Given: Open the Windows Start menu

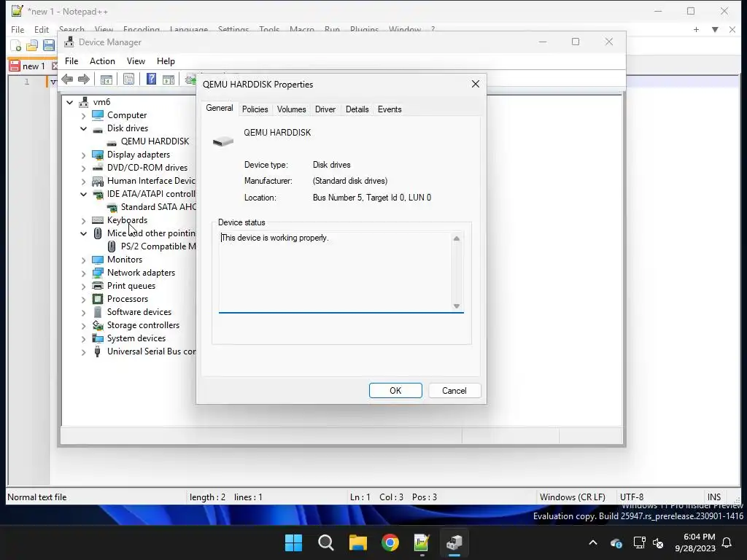Looking at the screenshot, I should pyautogui.click(x=293, y=542).
